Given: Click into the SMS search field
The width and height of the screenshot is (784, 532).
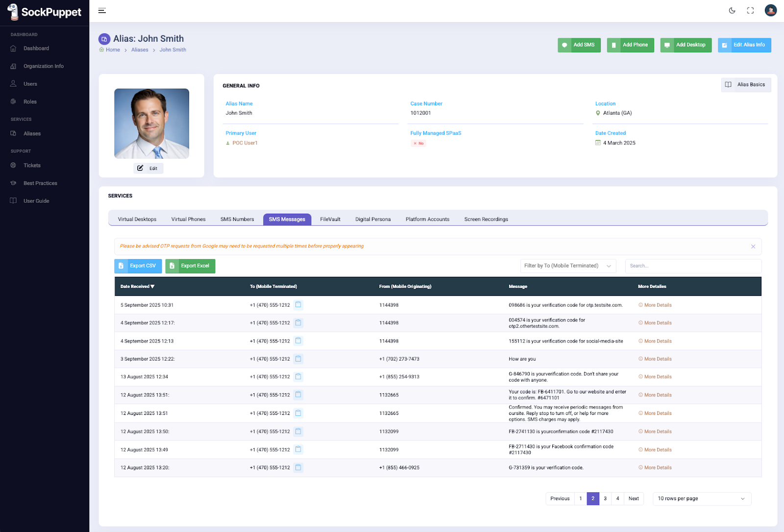Looking at the screenshot, I should [x=693, y=266].
